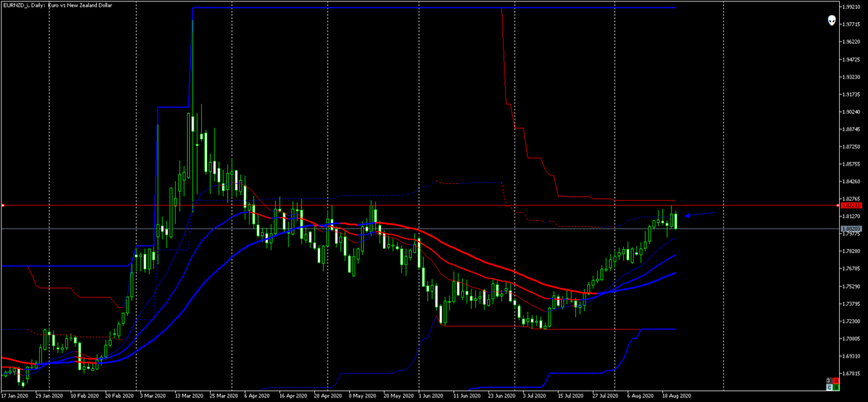Grab the red line's left anchor square
Screen dimensions: 868x402
click(3, 205)
